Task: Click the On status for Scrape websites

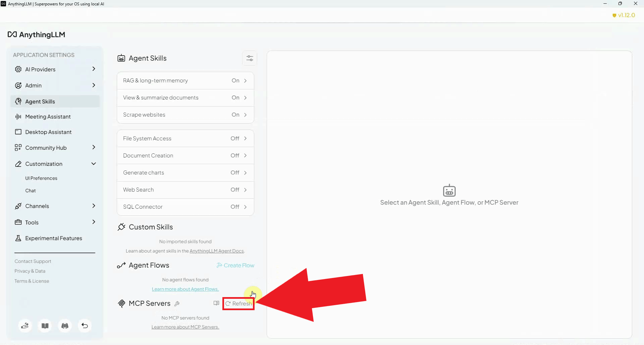Action: click(x=235, y=115)
